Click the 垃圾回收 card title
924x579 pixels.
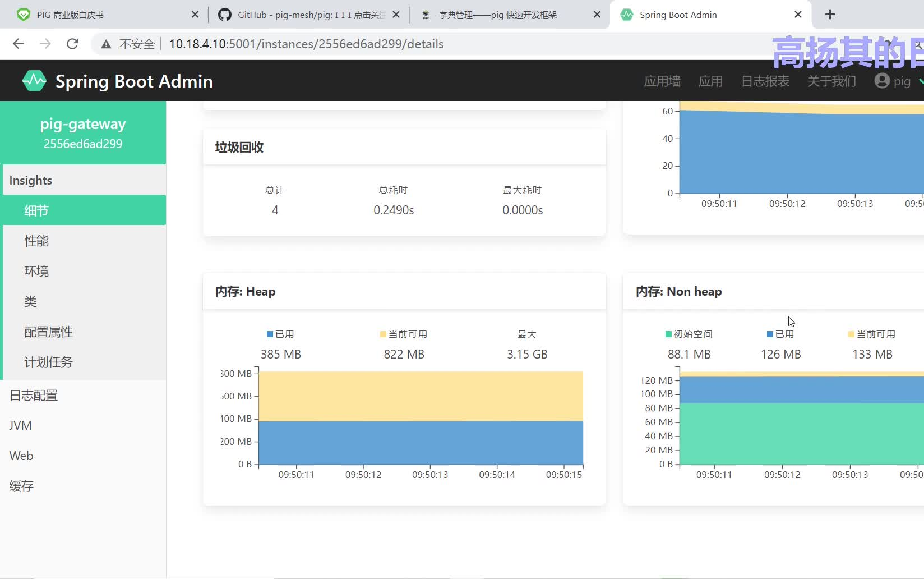239,147
